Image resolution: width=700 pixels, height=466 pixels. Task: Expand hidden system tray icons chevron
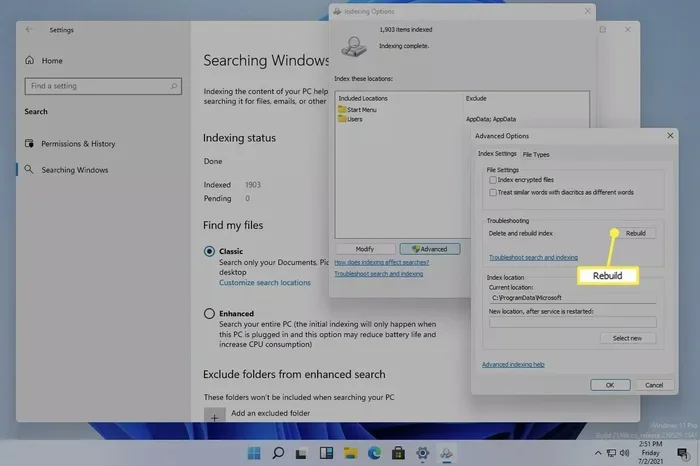tap(598, 453)
